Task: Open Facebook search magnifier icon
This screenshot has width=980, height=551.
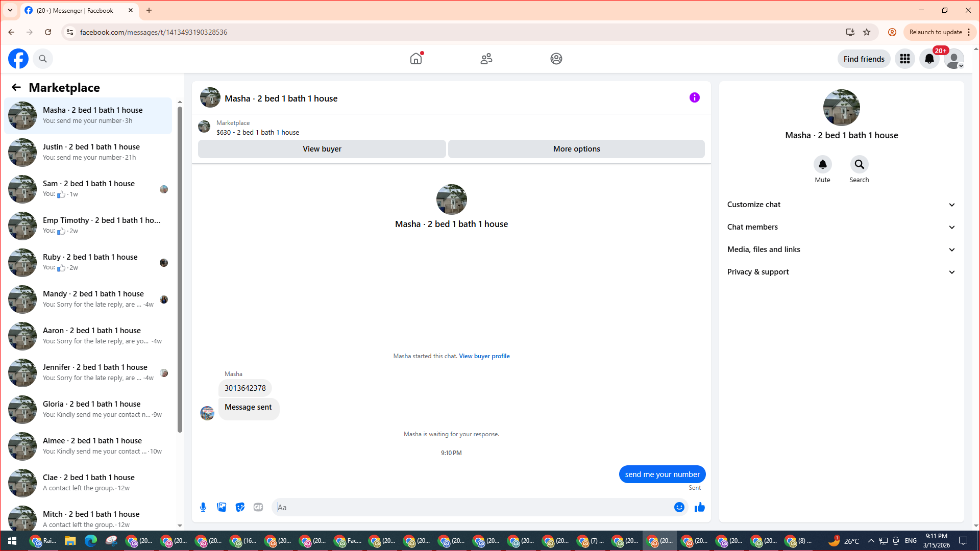Action: [43, 59]
